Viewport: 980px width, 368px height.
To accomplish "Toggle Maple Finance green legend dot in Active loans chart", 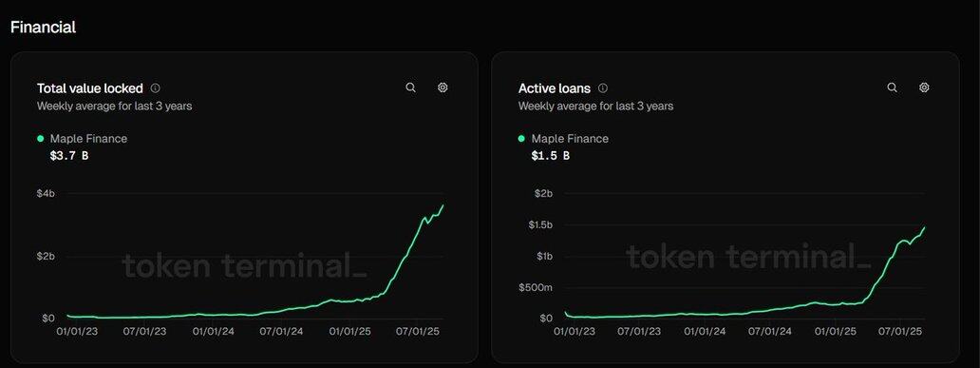I will point(522,138).
